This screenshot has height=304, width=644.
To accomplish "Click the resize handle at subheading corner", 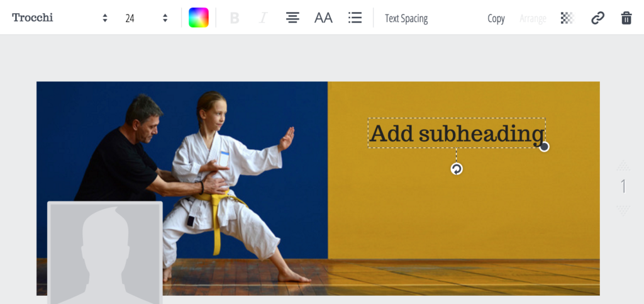I will coord(544,147).
